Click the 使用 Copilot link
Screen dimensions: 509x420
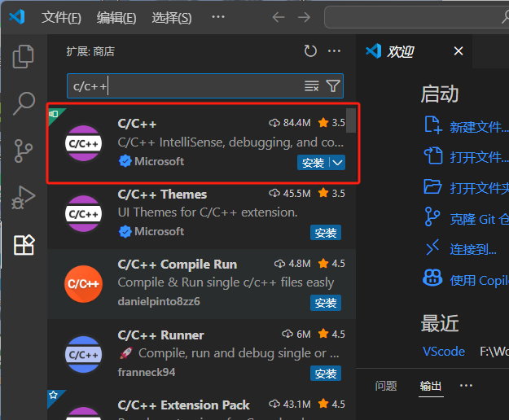pos(479,281)
